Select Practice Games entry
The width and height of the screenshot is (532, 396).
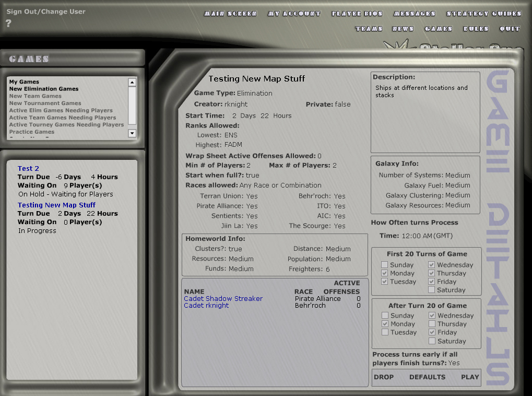(x=31, y=132)
